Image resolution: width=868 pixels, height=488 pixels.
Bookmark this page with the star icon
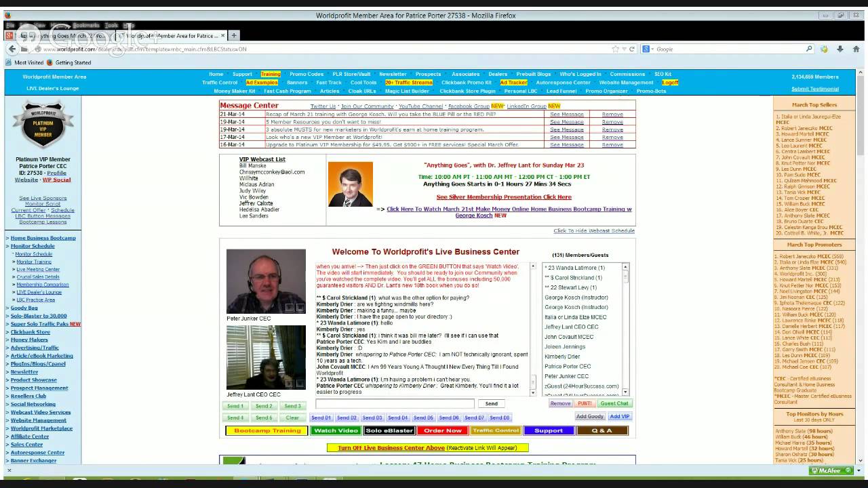[x=616, y=49]
